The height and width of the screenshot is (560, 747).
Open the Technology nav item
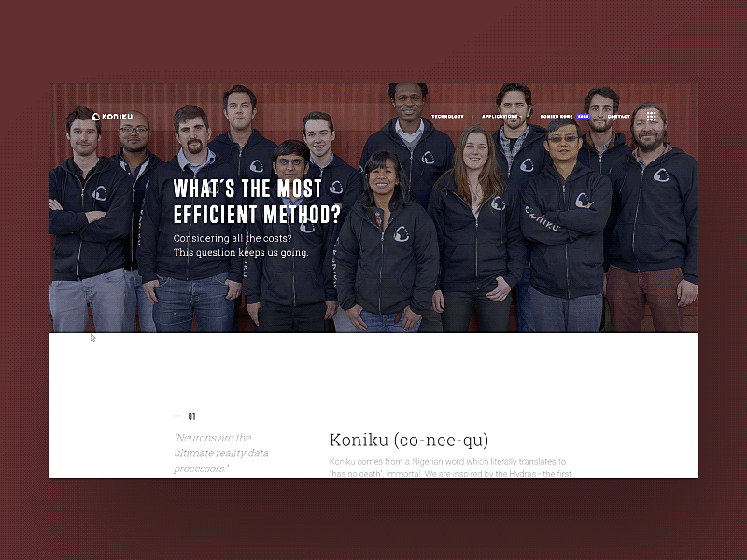pyautogui.click(x=447, y=116)
